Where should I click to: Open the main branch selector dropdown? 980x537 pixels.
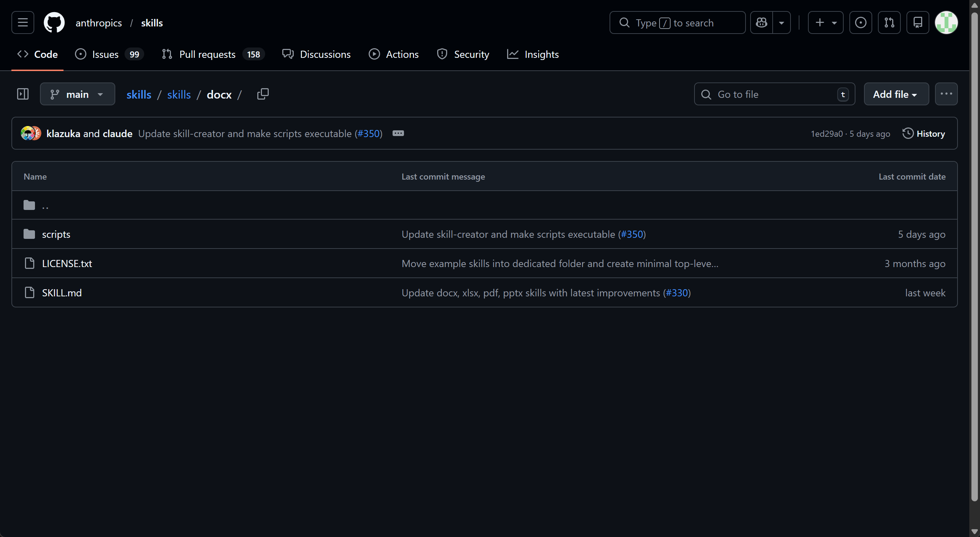click(x=77, y=94)
